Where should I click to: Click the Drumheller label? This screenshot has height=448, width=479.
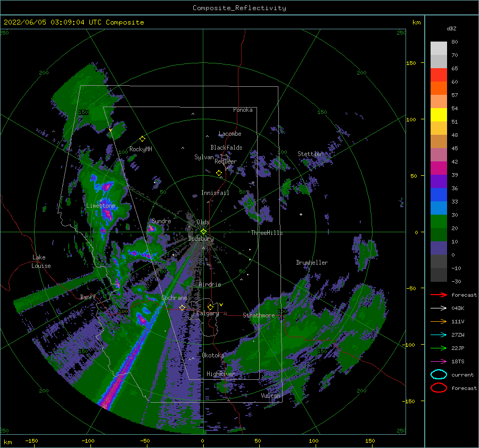coord(312,263)
